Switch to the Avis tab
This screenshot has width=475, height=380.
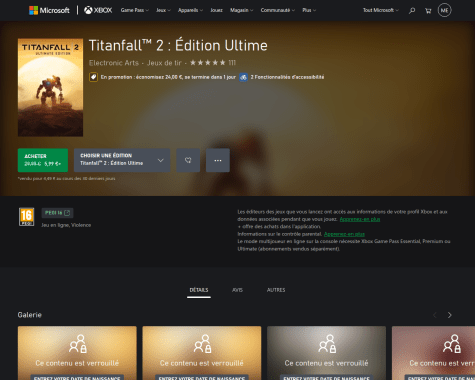pos(237,290)
